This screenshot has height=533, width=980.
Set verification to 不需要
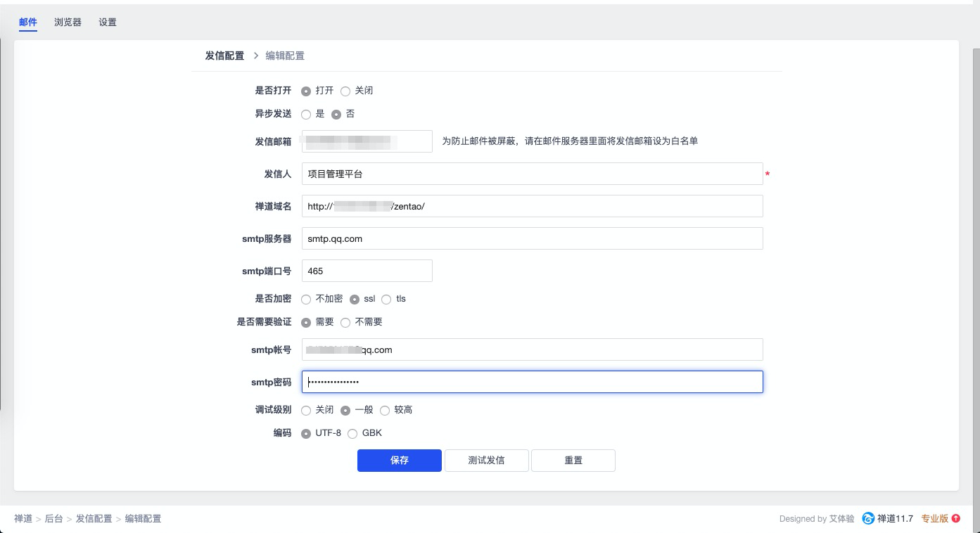click(x=345, y=323)
